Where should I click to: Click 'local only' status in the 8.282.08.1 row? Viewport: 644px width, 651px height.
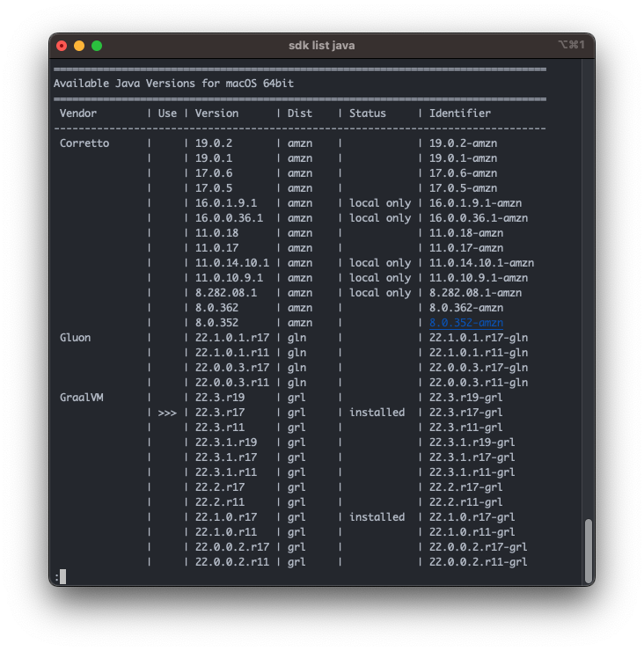point(380,293)
